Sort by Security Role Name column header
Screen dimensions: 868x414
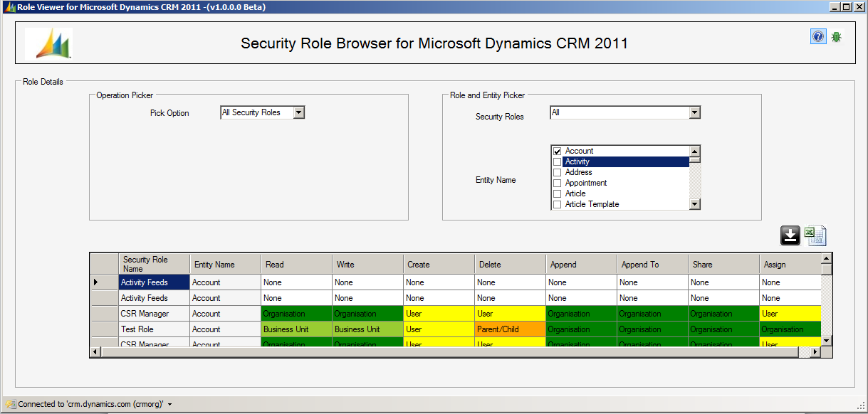tap(154, 264)
